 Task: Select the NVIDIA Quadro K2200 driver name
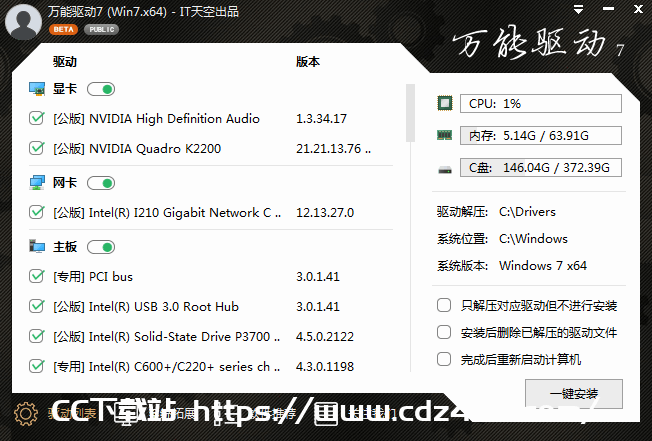(137, 149)
